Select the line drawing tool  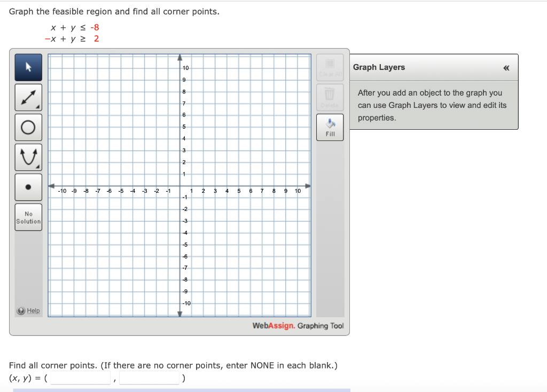pyautogui.click(x=28, y=97)
